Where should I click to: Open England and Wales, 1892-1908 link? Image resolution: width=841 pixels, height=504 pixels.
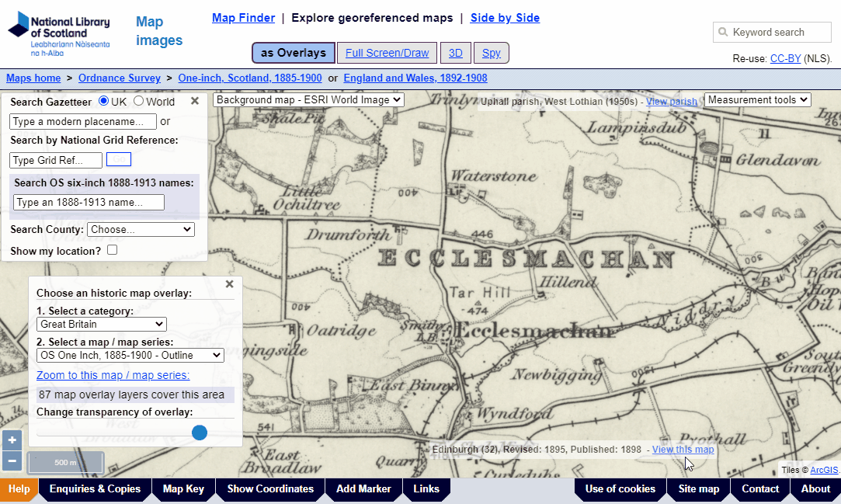(415, 78)
